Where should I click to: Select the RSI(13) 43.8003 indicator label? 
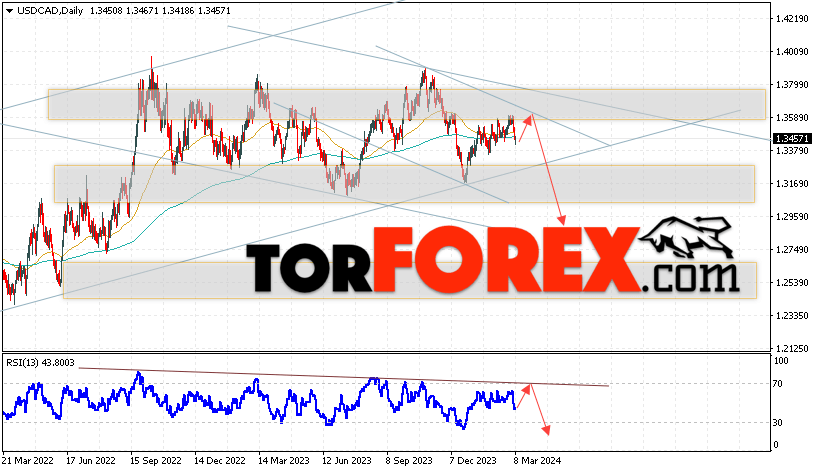click(x=41, y=363)
